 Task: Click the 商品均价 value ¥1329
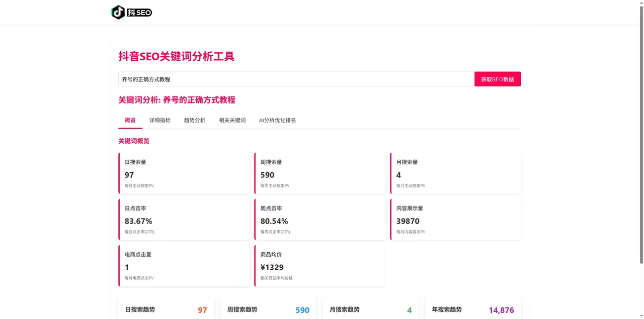[272, 267]
